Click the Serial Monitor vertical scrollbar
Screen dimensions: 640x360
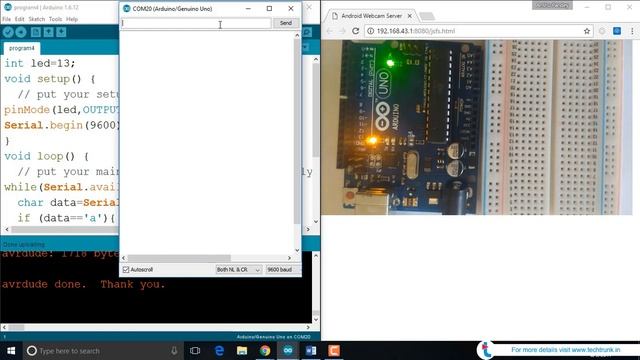click(297, 143)
